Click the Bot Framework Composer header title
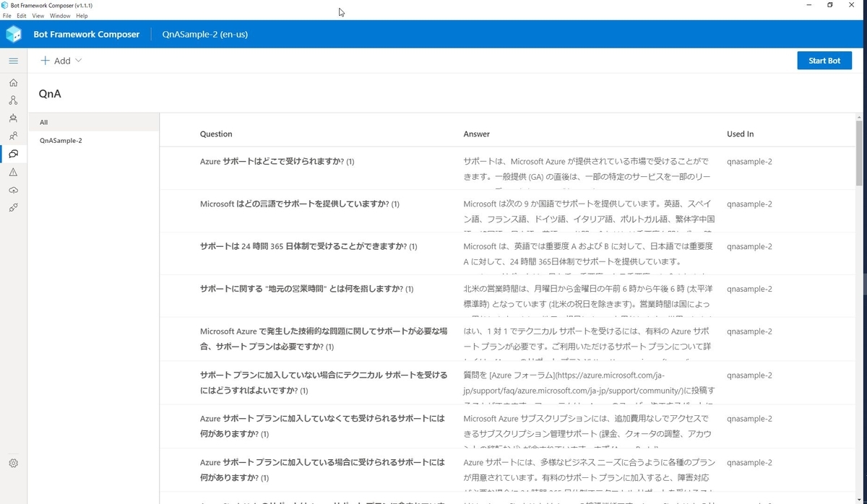The width and height of the screenshot is (867, 504). point(87,34)
